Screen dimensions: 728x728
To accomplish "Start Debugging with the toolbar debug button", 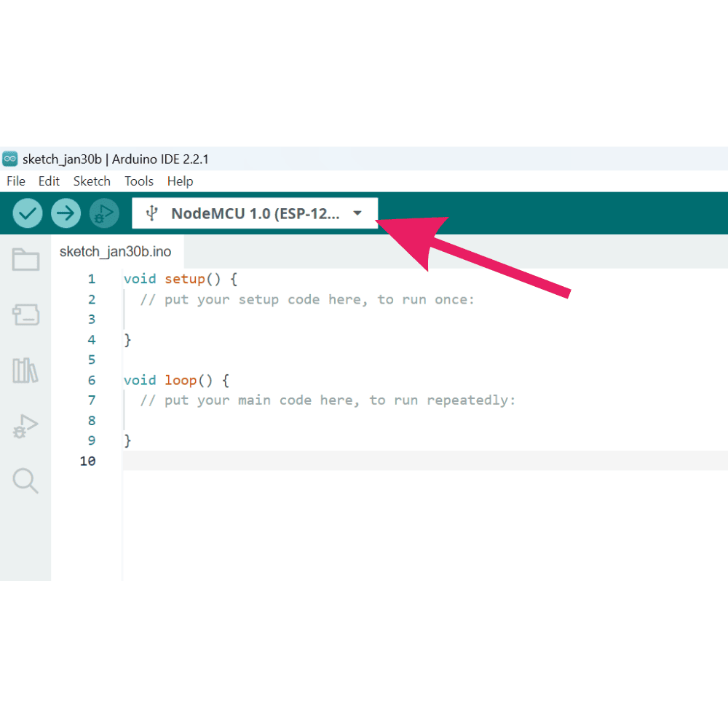I will [104, 213].
